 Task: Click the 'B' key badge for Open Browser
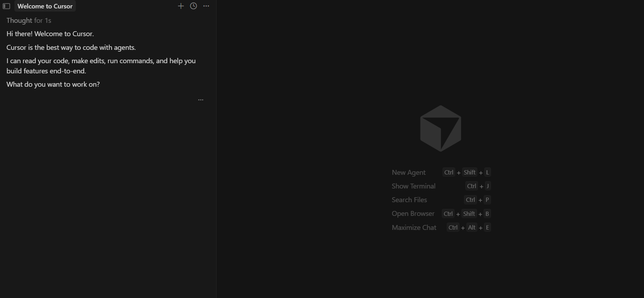point(487,214)
